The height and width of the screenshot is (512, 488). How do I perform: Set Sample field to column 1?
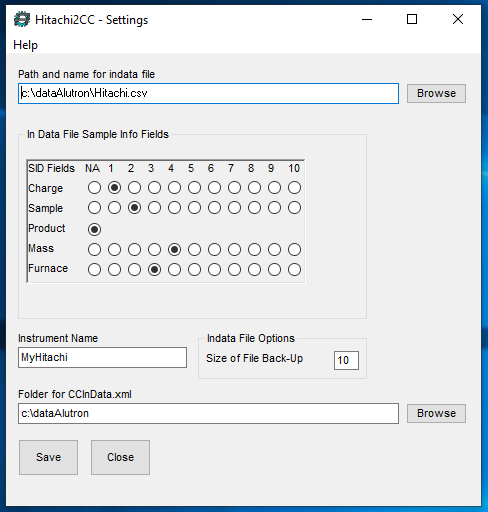114,208
